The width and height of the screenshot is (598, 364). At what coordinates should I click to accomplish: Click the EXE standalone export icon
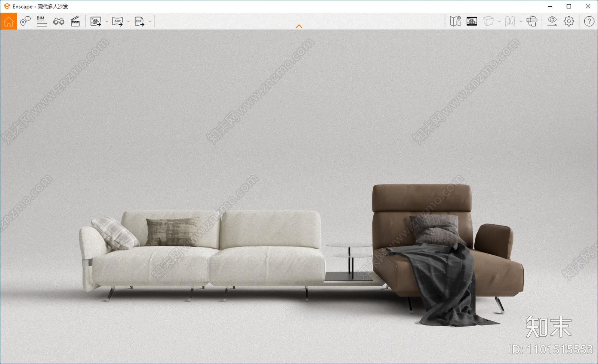pos(139,21)
